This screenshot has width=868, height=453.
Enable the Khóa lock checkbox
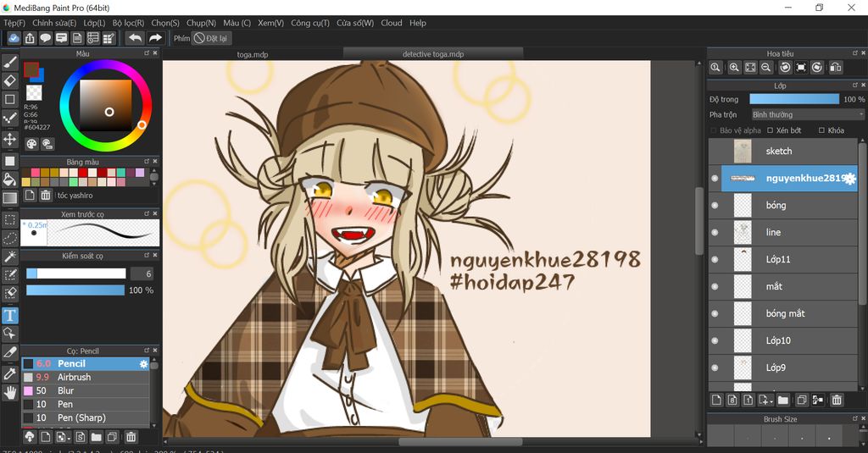(x=821, y=130)
